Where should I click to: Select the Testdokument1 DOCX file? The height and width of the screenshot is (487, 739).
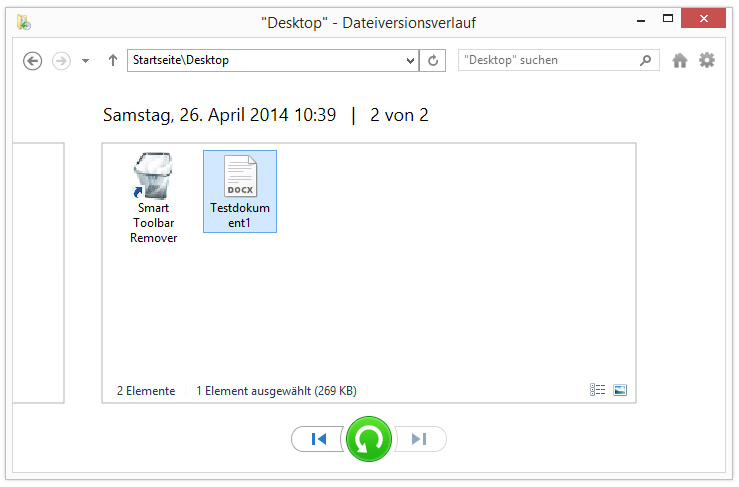click(x=240, y=192)
